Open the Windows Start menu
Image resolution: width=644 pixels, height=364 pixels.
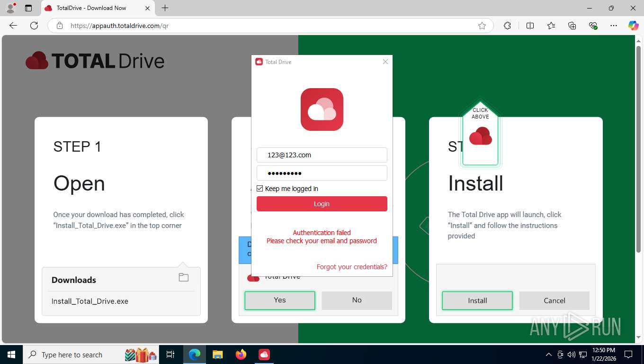11,355
